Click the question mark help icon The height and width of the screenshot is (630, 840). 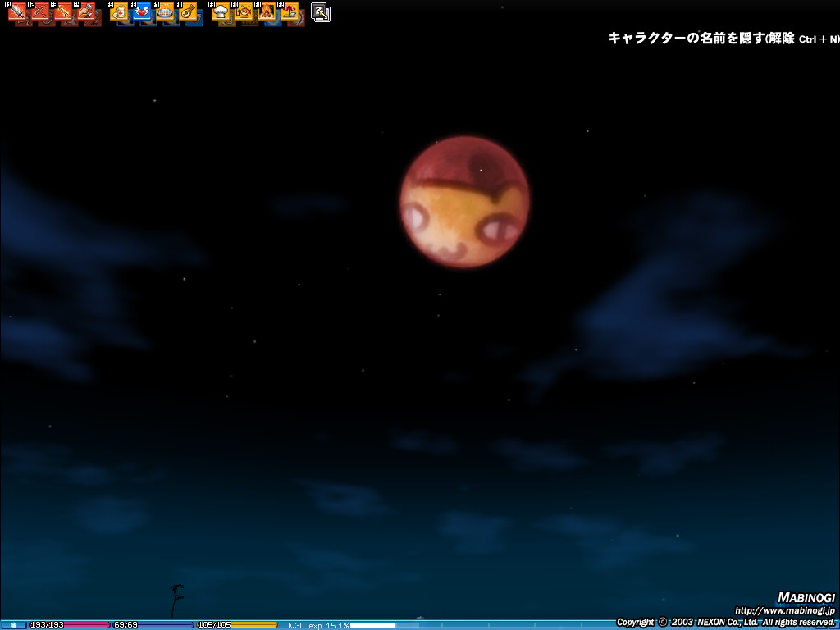(x=321, y=12)
